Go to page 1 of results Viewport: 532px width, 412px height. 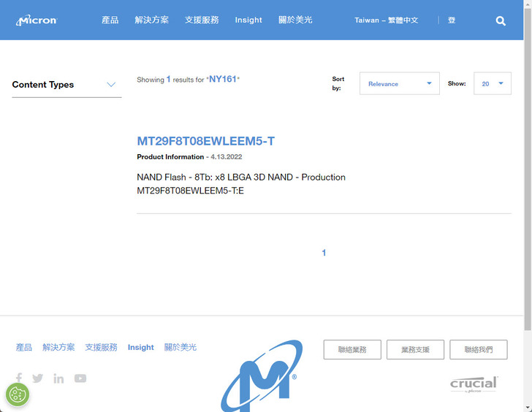pos(324,253)
